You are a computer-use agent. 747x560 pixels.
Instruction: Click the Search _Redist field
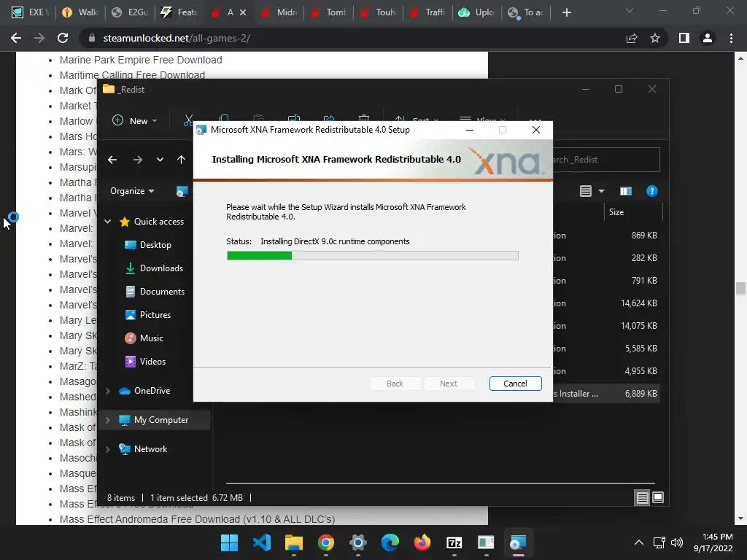[606, 160]
